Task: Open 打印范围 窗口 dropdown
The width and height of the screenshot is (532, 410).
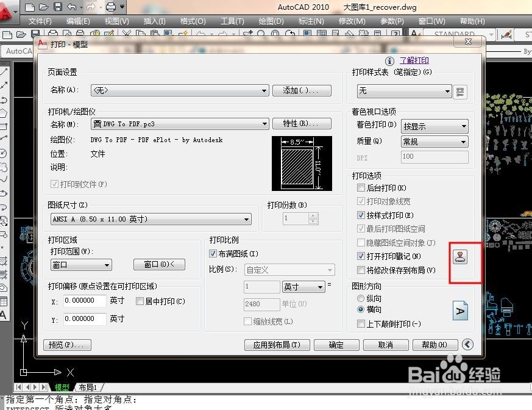Action: (81, 265)
